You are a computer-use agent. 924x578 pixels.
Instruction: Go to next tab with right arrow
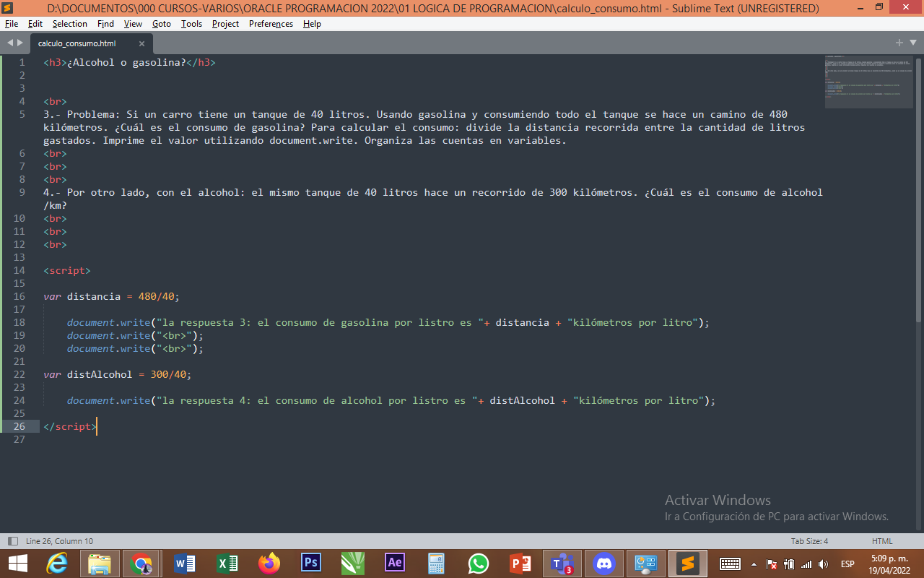(19, 43)
